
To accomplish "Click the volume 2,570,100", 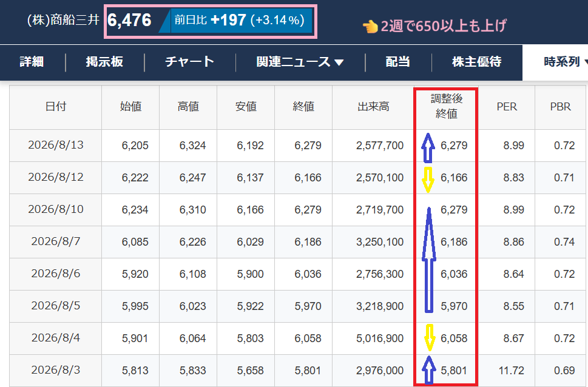I will click(x=380, y=178).
